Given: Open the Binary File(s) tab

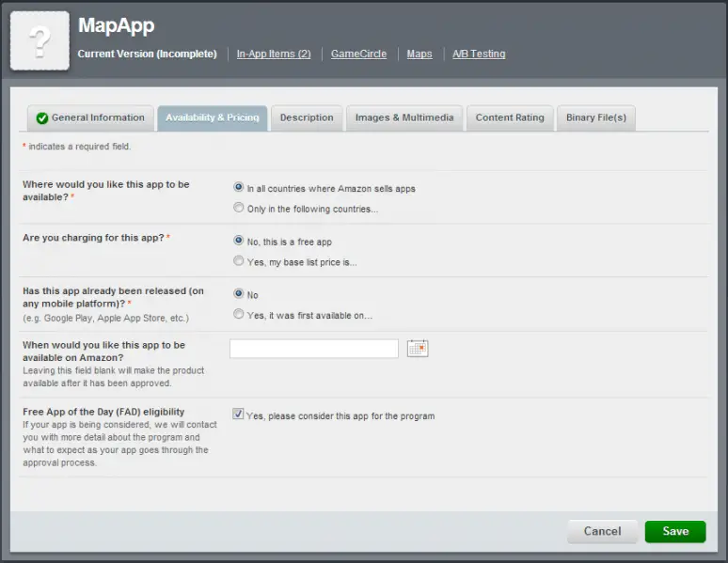Looking at the screenshot, I should (596, 117).
